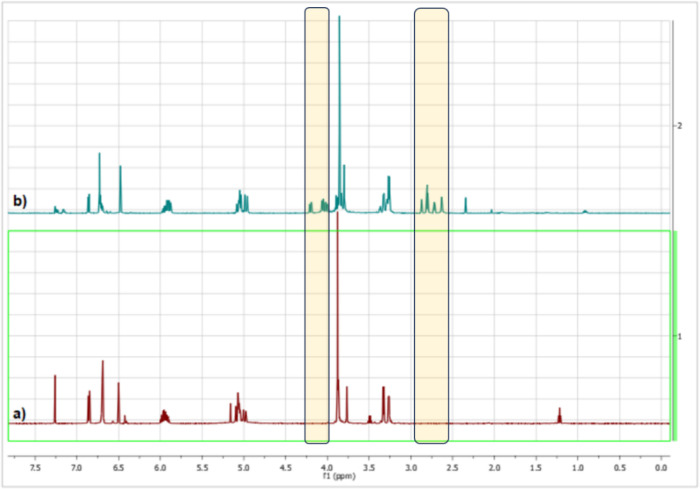Pick the red peak near 6.69 ppm

point(103,391)
